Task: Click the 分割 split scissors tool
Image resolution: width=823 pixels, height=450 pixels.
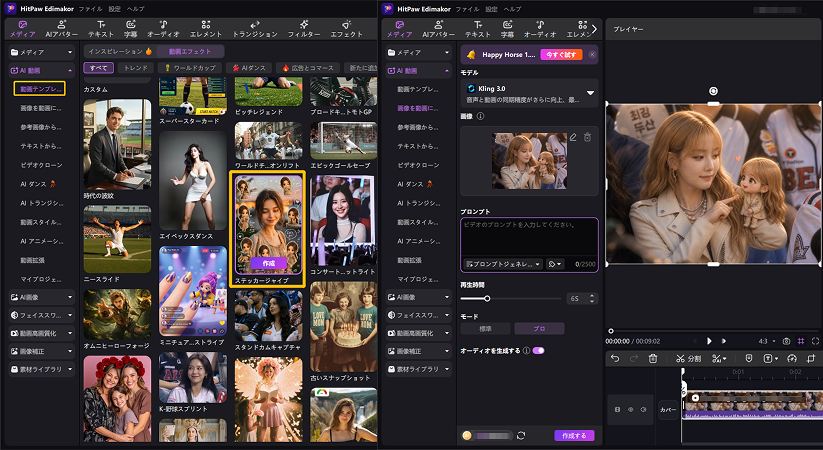Action: point(689,359)
